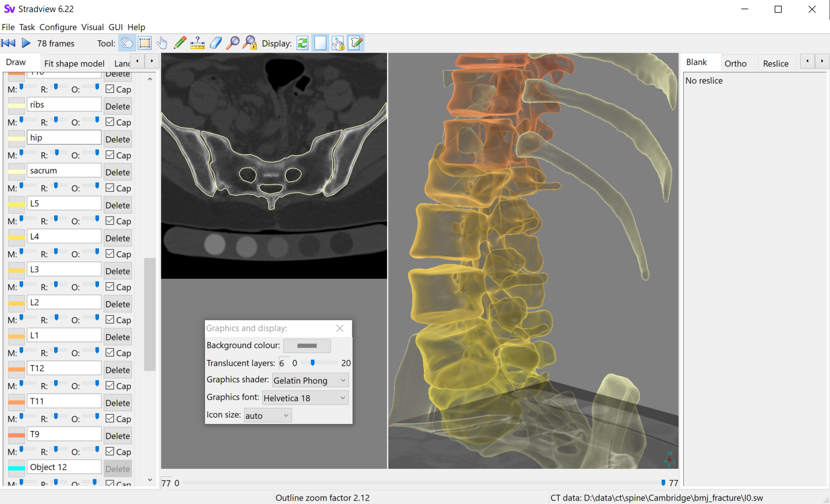The height and width of the screenshot is (504, 830).
Task: Click the sacrum name field
Action: coord(65,170)
